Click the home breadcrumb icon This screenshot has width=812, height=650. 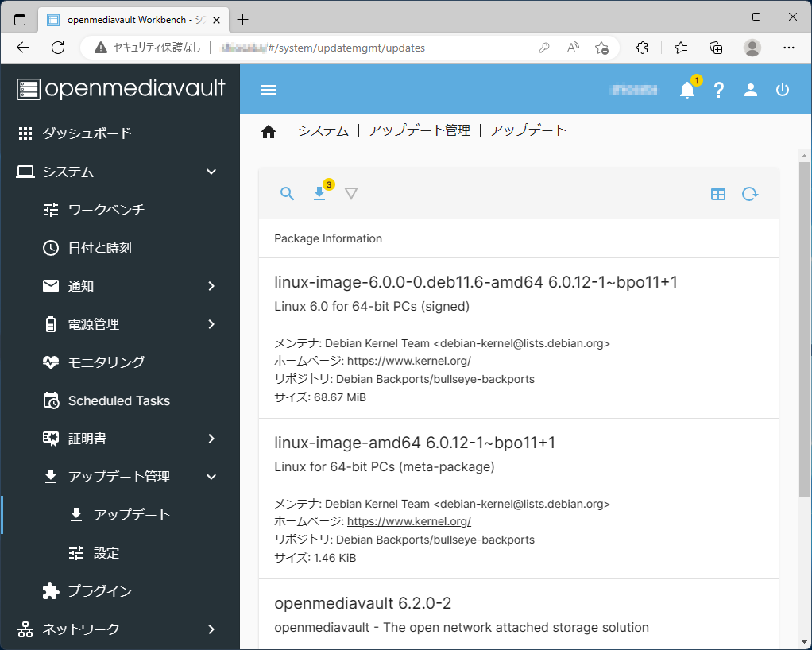click(269, 132)
